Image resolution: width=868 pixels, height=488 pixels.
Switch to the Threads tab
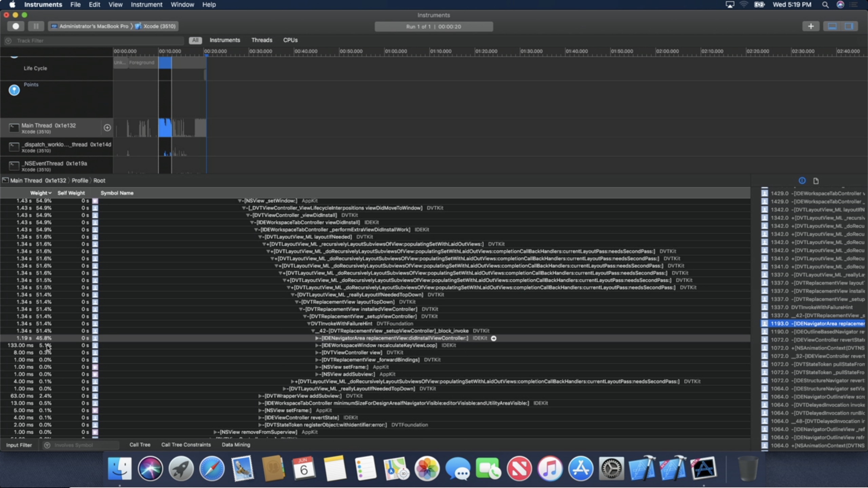[261, 40]
